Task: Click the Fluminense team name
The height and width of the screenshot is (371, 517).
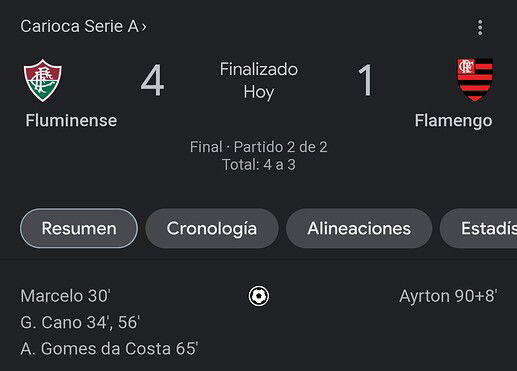Action: coord(71,120)
